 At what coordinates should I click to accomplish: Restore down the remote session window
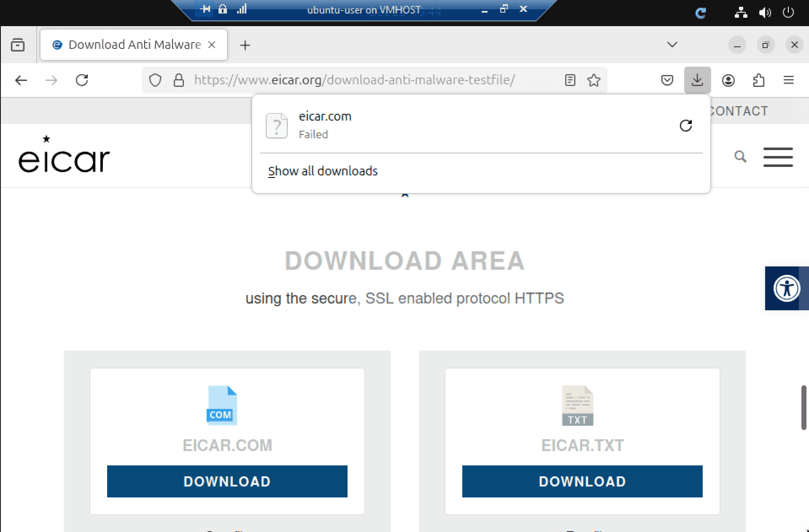504,9
